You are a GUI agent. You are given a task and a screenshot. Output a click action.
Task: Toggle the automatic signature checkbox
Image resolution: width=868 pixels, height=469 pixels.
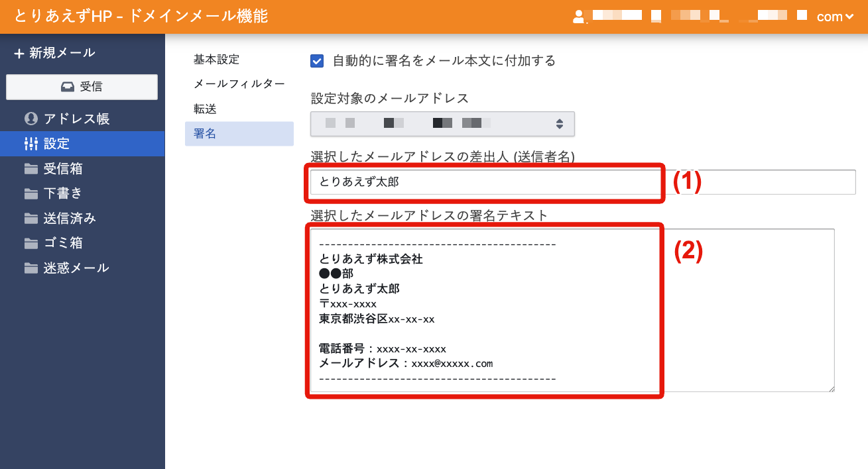tap(317, 61)
